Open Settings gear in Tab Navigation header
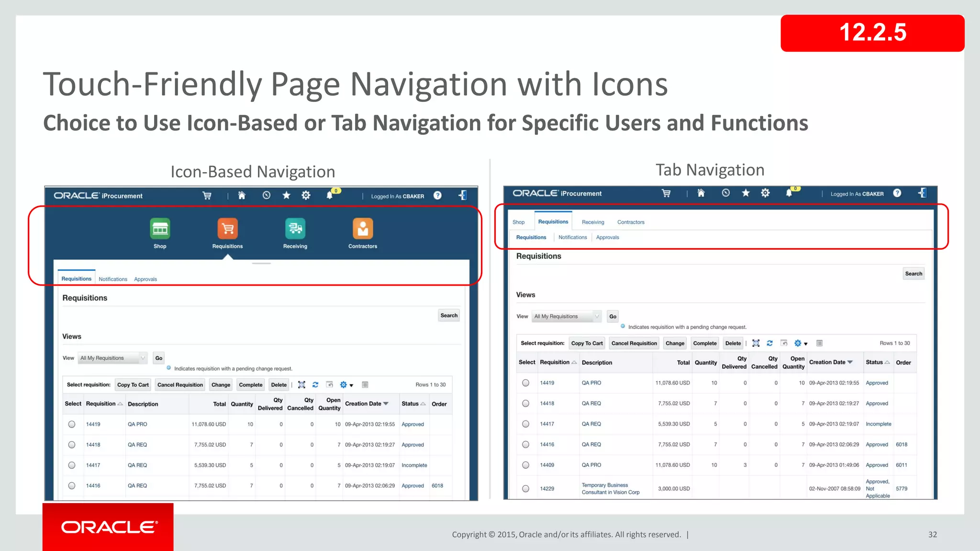Viewport: 980px width, 551px height. coord(765,193)
